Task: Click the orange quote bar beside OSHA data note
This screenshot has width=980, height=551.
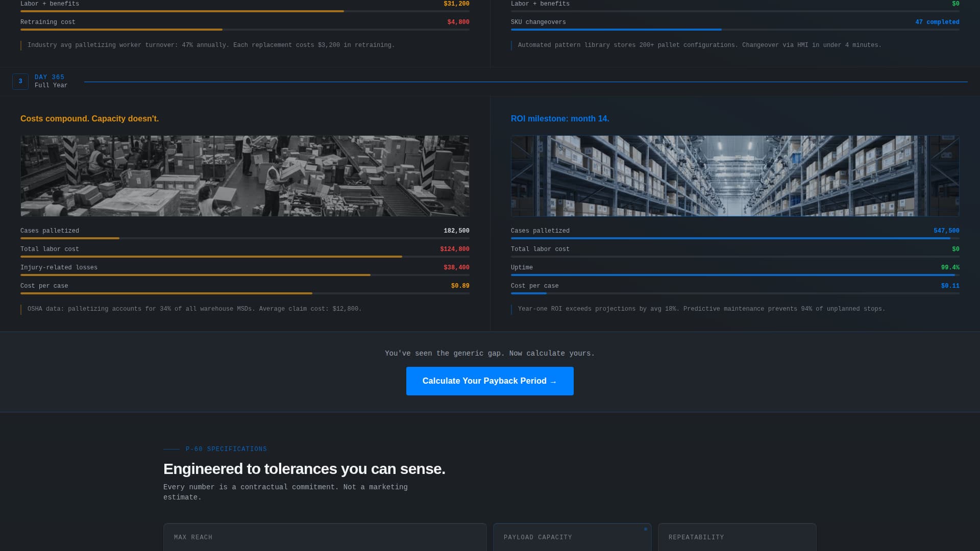Action: (x=21, y=309)
